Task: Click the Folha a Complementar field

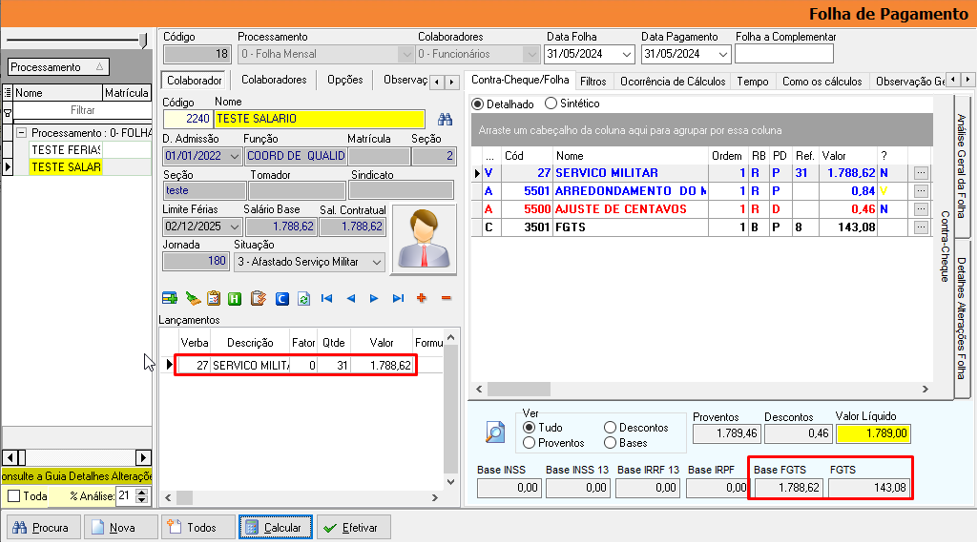Action: coord(784,54)
